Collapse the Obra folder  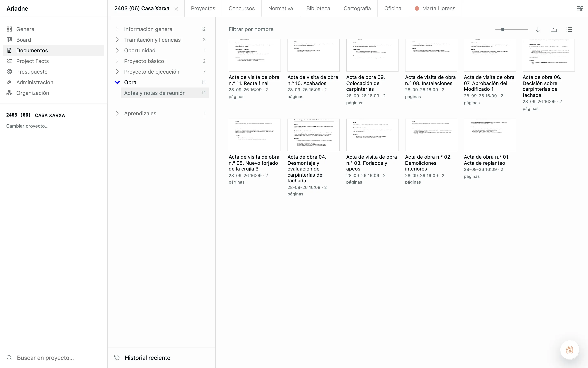117,82
